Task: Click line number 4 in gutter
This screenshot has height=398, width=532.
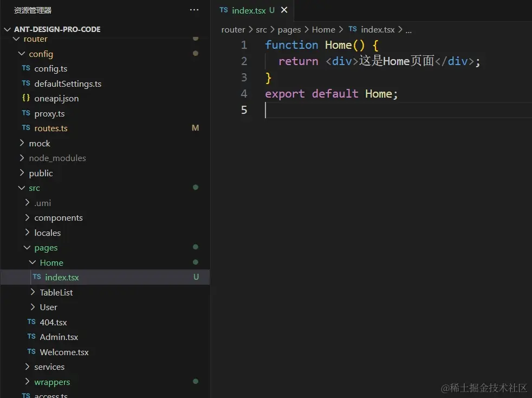Action: pyautogui.click(x=244, y=94)
